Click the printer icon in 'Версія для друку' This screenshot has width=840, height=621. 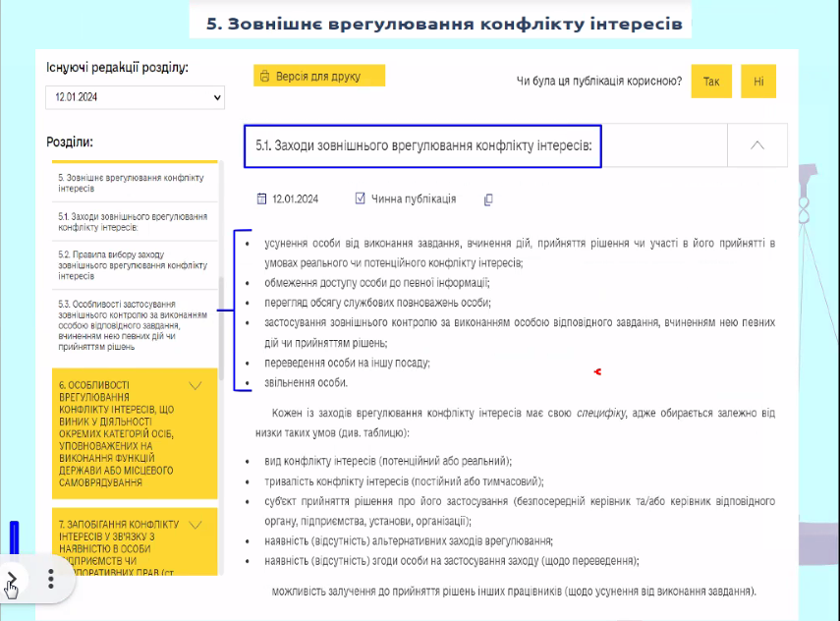coord(263,77)
